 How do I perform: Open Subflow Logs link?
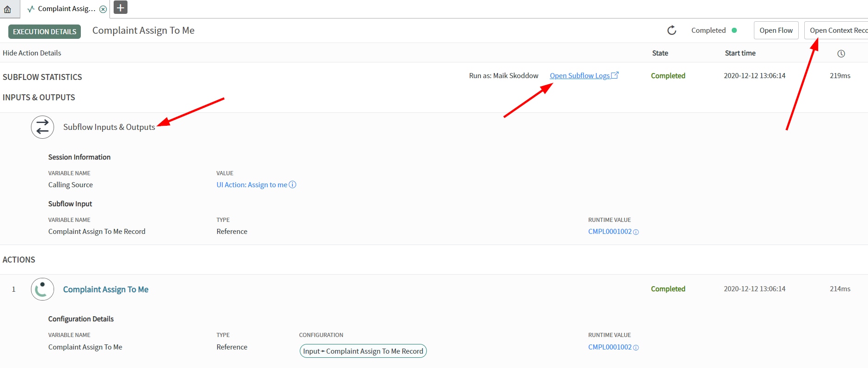click(580, 76)
